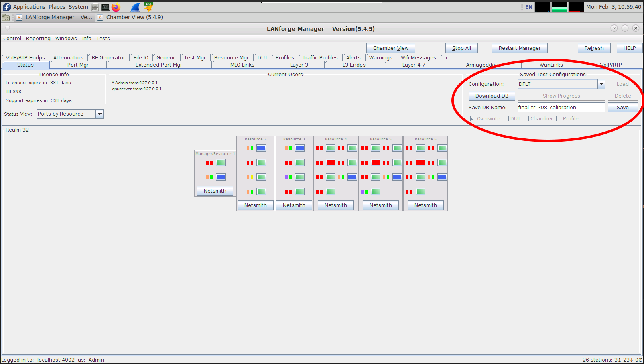Open Netsmith for Resource 4
This screenshot has height=364, width=644.
coord(336,205)
